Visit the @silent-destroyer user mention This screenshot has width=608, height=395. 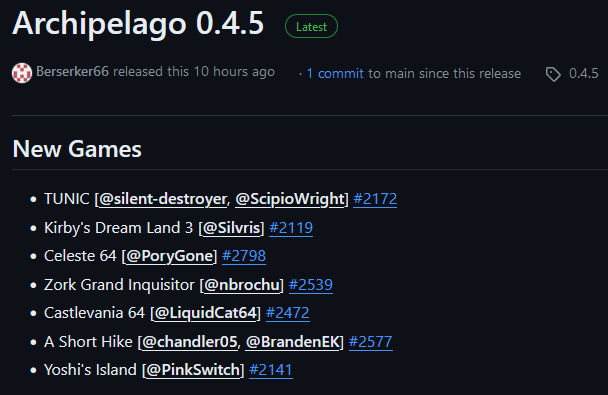[x=163, y=199]
